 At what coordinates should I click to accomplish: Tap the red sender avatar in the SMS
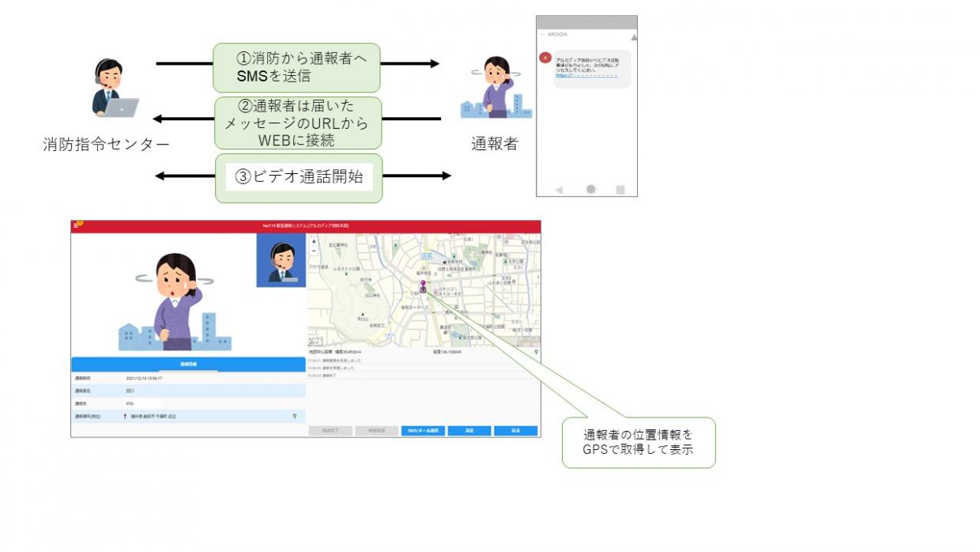[545, 57]
